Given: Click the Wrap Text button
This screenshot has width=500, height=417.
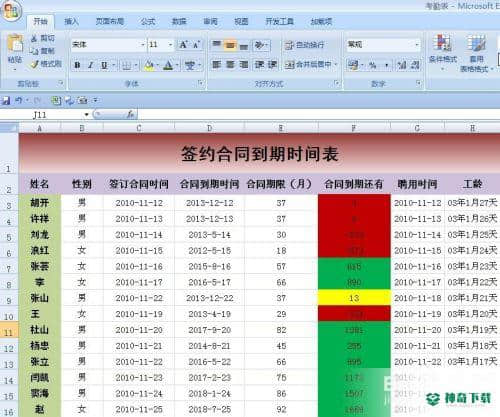Looking at the screenshot, I should tap(305, 45).
